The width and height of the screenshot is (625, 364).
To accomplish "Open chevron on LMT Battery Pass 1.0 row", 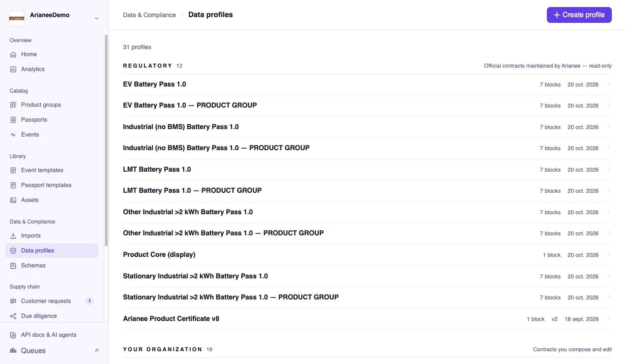I will pyautogui.click(x=609, y=169).
